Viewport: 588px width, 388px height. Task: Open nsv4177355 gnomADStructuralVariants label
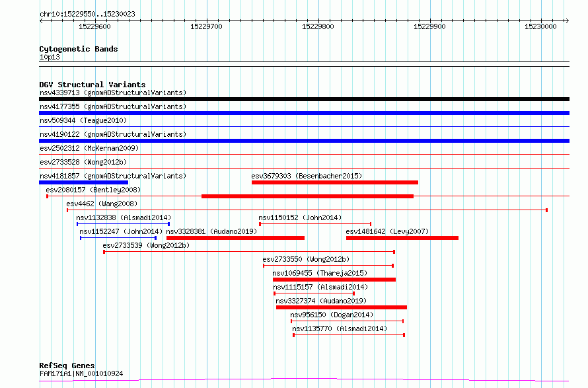113,106
